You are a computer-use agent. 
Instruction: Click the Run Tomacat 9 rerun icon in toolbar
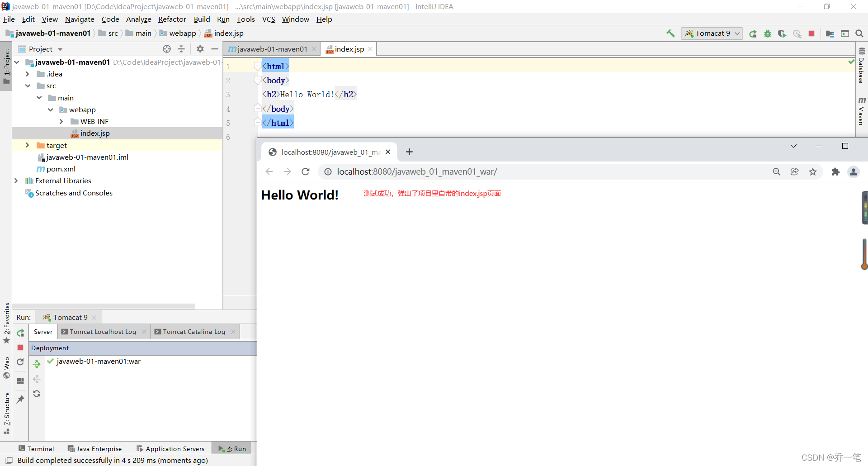coord(753,33)
